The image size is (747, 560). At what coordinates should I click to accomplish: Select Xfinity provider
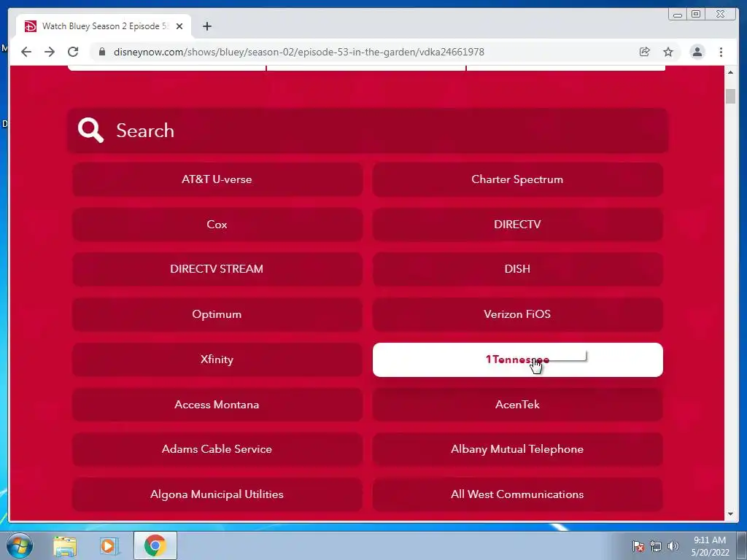(217, 359)
